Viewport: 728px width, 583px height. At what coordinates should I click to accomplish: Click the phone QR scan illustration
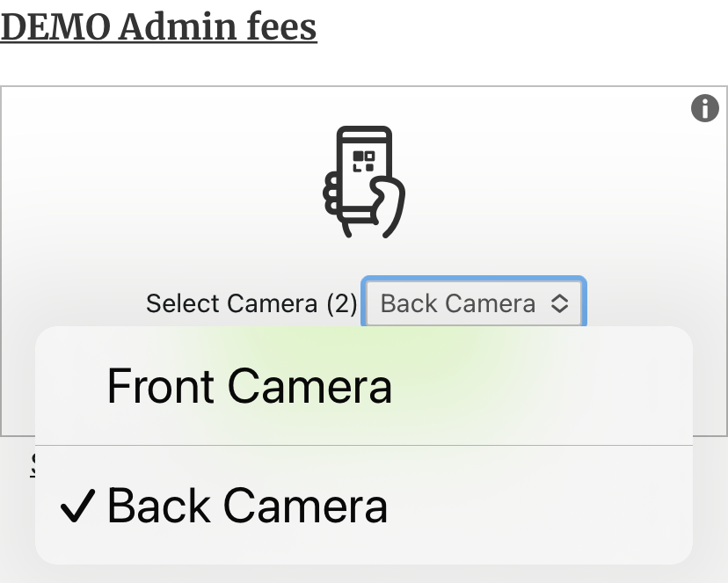364,182
